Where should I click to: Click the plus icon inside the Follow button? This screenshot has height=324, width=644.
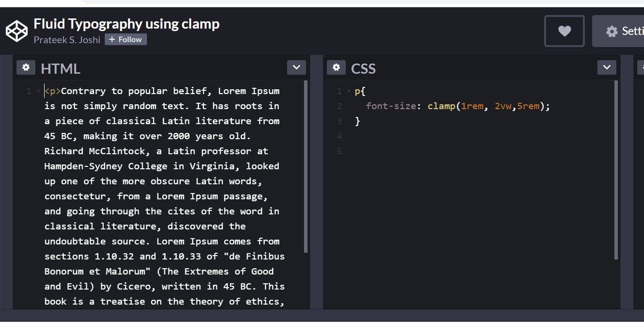[x=112, y=39]
